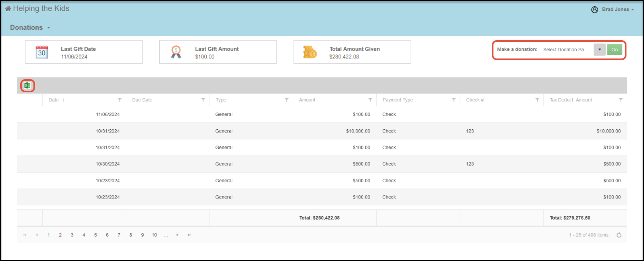Select page 1 in the pager
Viewport: 644px width, 261px height.
49,235
